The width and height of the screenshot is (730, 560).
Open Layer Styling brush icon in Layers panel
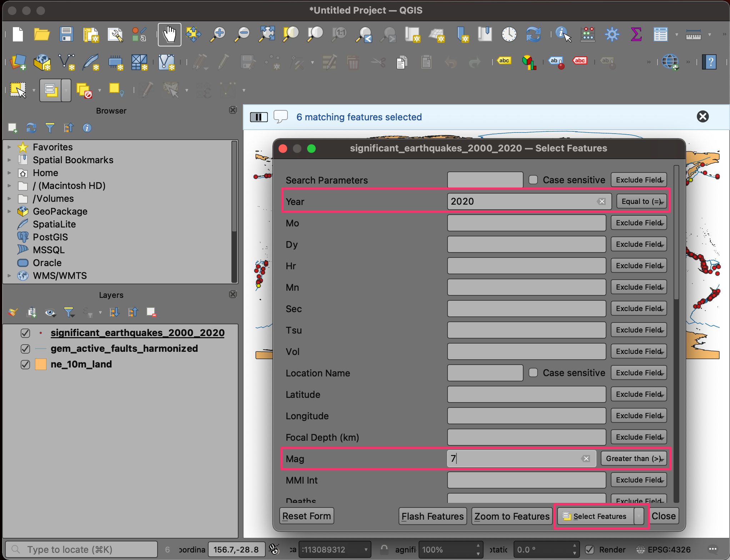pyautogui.click(x=13, y=312)
